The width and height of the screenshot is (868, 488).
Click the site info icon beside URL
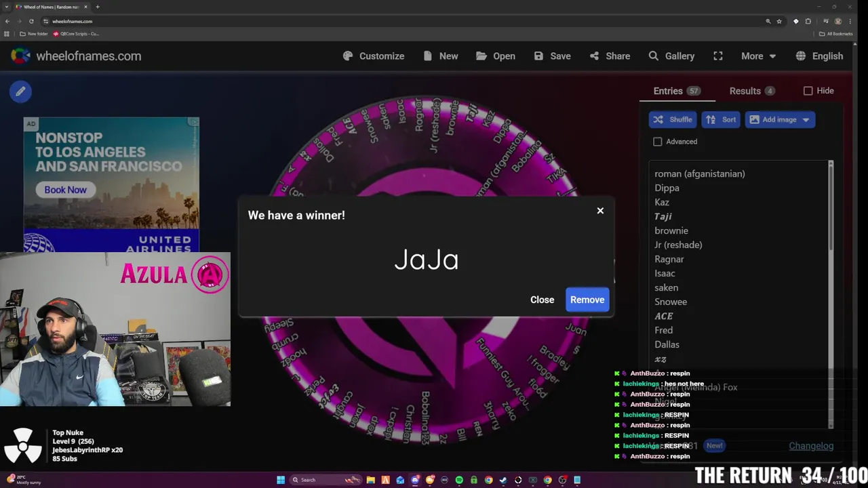(46, 21)
